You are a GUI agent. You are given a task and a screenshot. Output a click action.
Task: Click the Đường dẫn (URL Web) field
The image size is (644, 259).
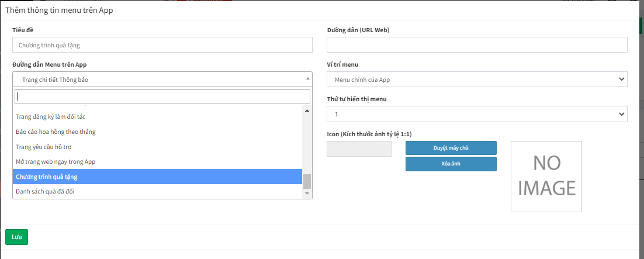click(x=476, y=45)
